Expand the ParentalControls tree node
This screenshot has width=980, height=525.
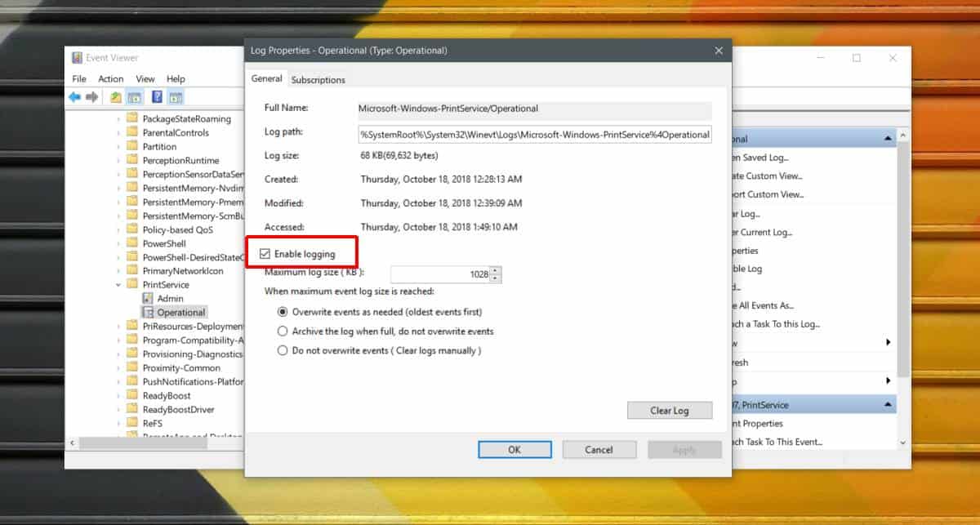(x=118, y=132)
